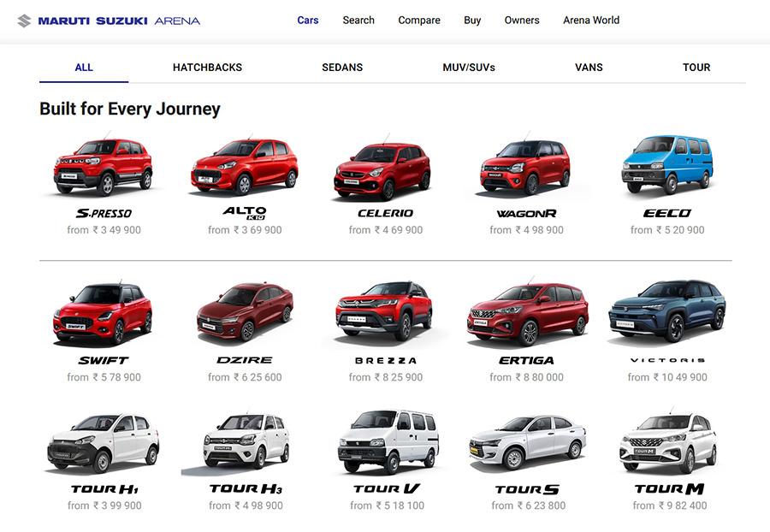Show the MUV/SUVs category tab
The image size is (770, 532).
tap(469, 68)
